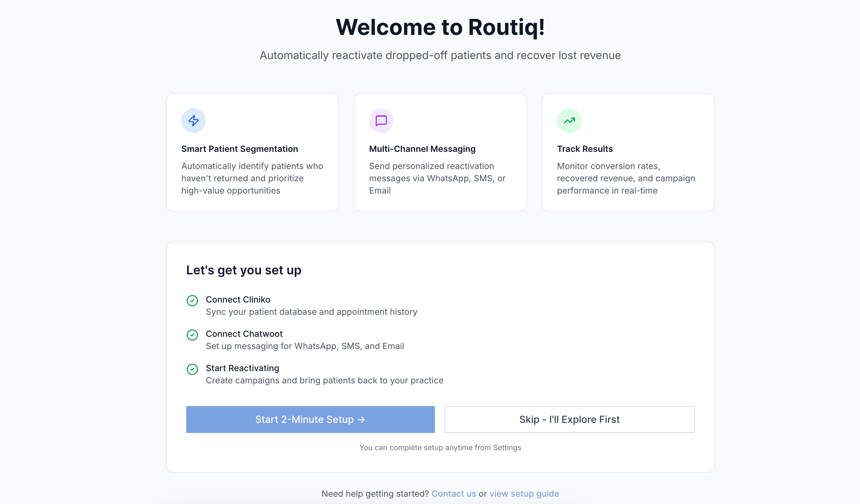This screenshot has width=860, height=504.
Task: Select the Start Reactivating step
Action: (x=242, y=368)
